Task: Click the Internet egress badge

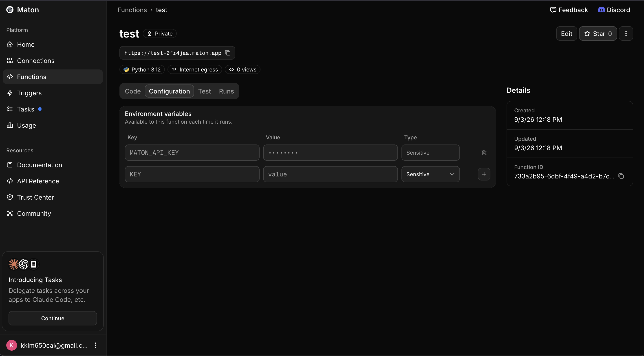Action: [x=195, y=69]
